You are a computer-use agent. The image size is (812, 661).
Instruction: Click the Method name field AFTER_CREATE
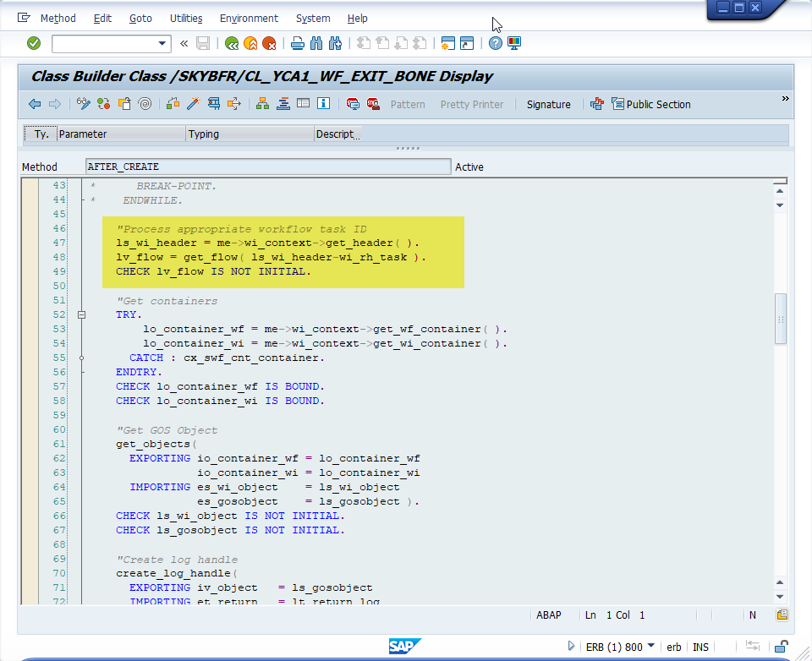point(268,167)
